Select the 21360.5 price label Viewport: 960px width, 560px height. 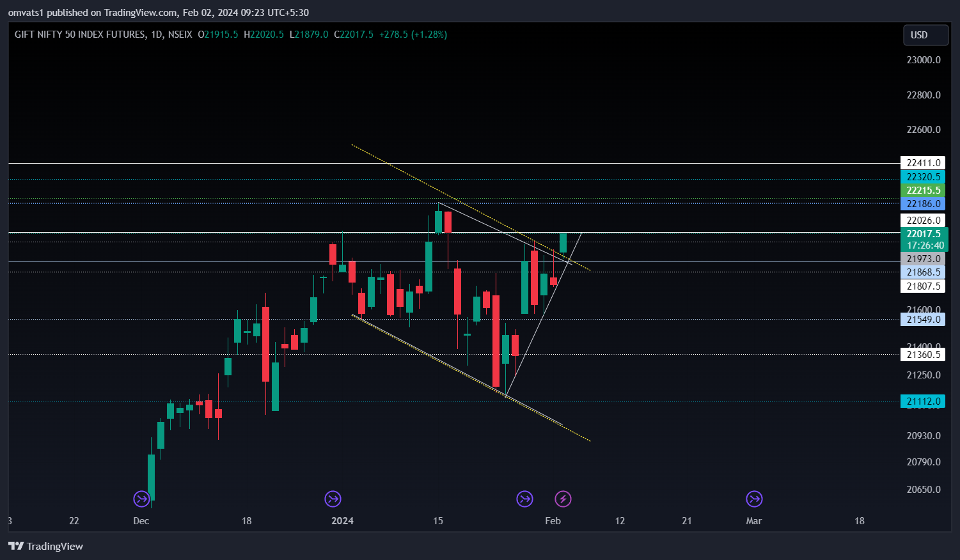[922, 355]
